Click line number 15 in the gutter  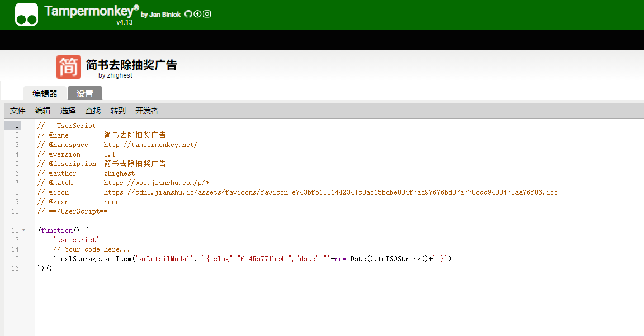point(15,259)
